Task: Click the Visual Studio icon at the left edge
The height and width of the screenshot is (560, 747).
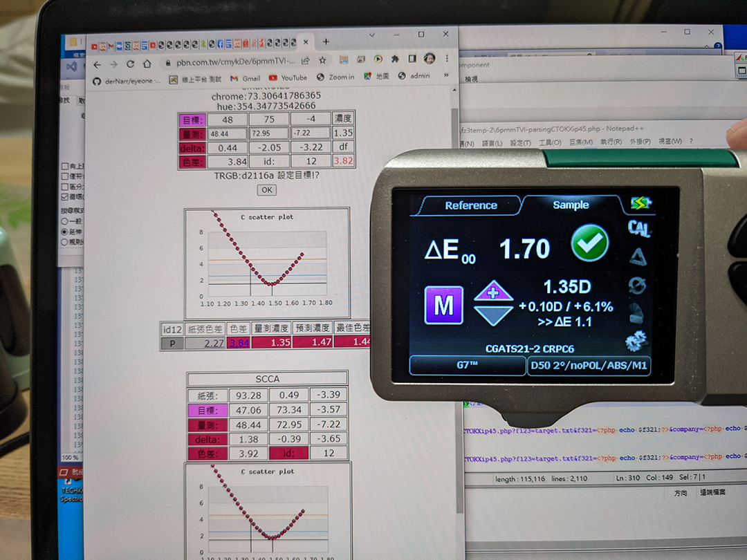Action: [71, 66]
